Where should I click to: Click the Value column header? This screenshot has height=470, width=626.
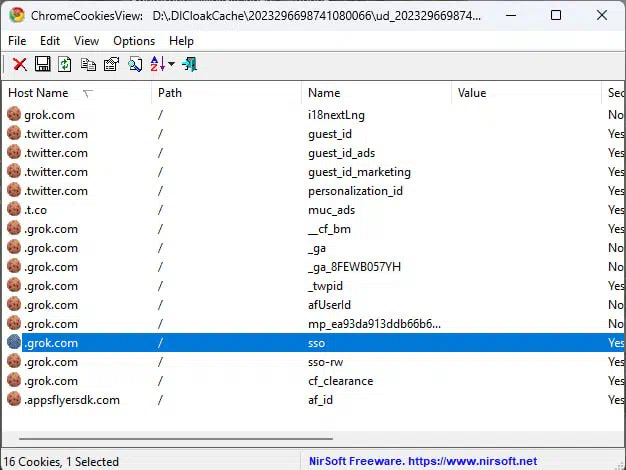pos(472,93)
